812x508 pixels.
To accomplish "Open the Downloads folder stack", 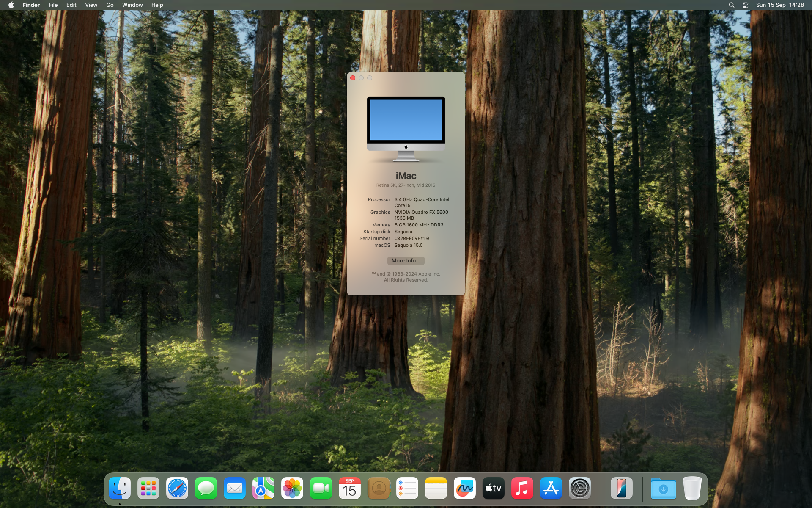I will point(663,489).
